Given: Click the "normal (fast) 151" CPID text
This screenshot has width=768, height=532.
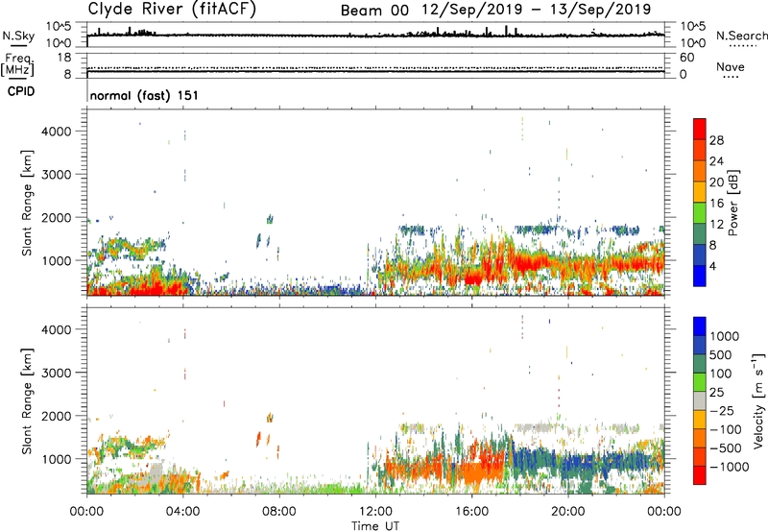Looking at the screenshot, I should coord(144,95).
